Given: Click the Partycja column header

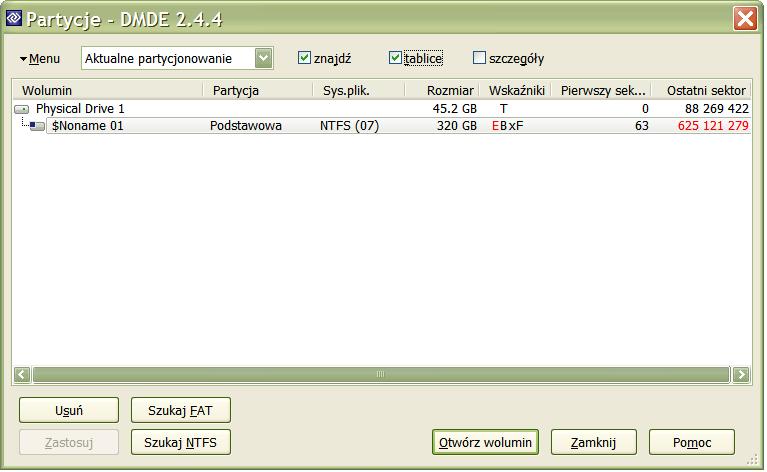Looking at the screenshot, I should 258,90.
